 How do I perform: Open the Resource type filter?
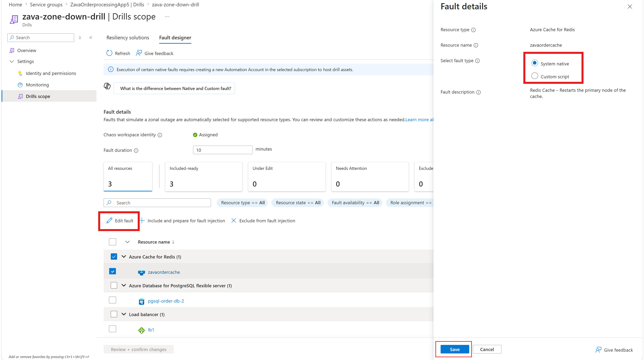point(243,203)
